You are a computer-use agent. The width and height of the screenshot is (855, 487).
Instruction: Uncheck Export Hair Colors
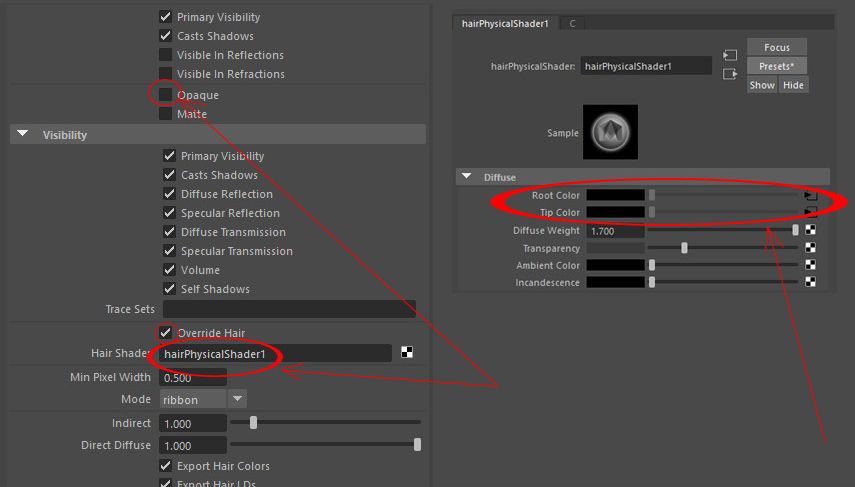165,466
